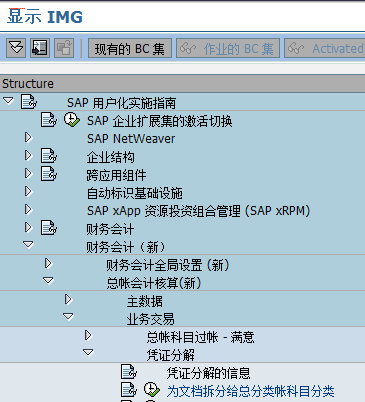The height and width of the screenshot is (402, 365).
Task: Open documentation icon for 财务会计
Action: (49, 228)
